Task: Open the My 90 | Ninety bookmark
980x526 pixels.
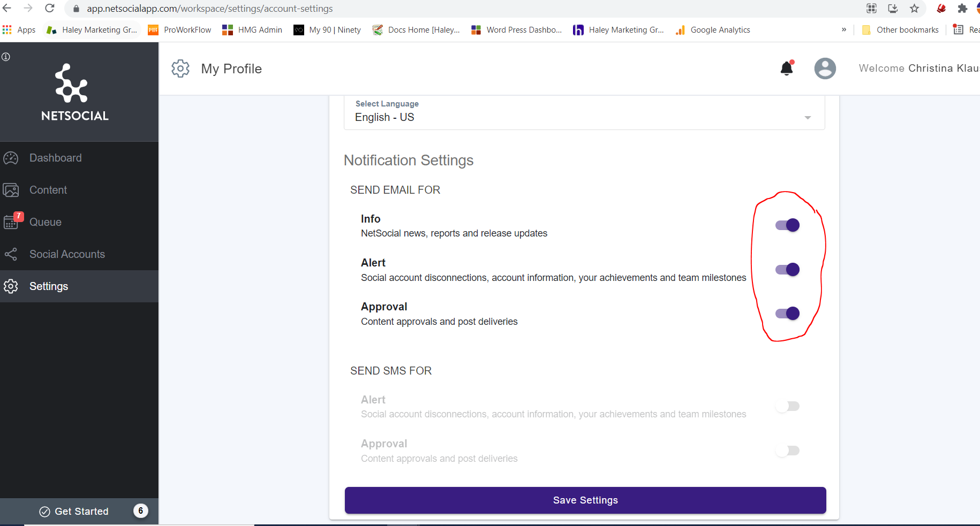Action: coord(327,30)
